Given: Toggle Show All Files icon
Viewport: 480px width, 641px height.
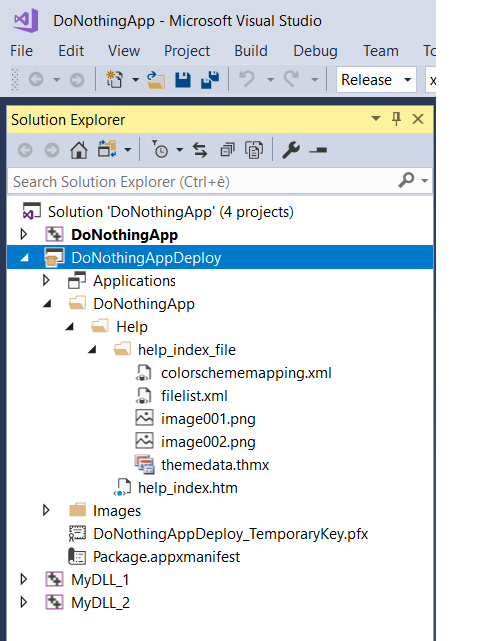Looking at the screenshot, I should click(254, 150).
